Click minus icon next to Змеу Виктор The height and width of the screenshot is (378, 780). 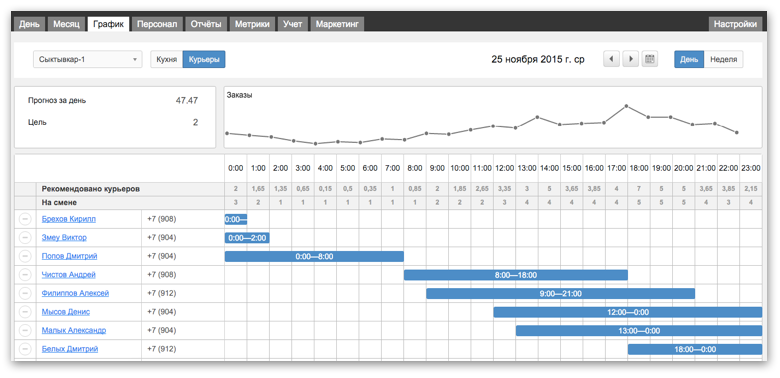(x=25, y=238)
